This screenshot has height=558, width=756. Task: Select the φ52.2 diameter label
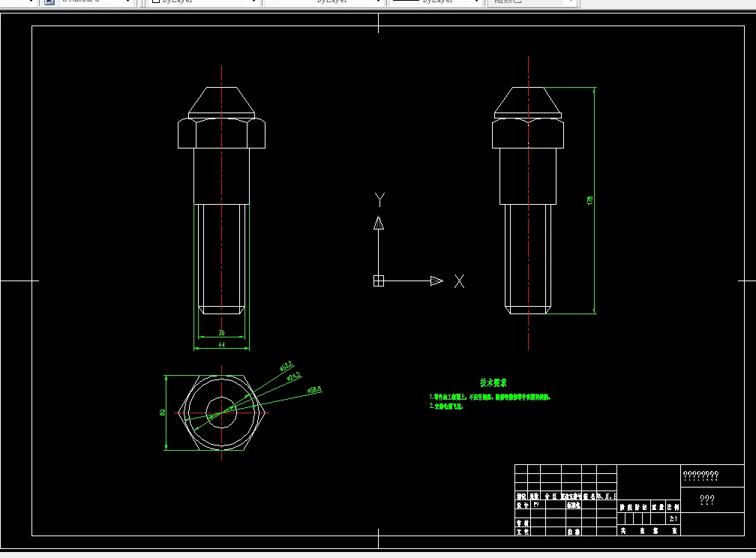[x=286, y=367]
